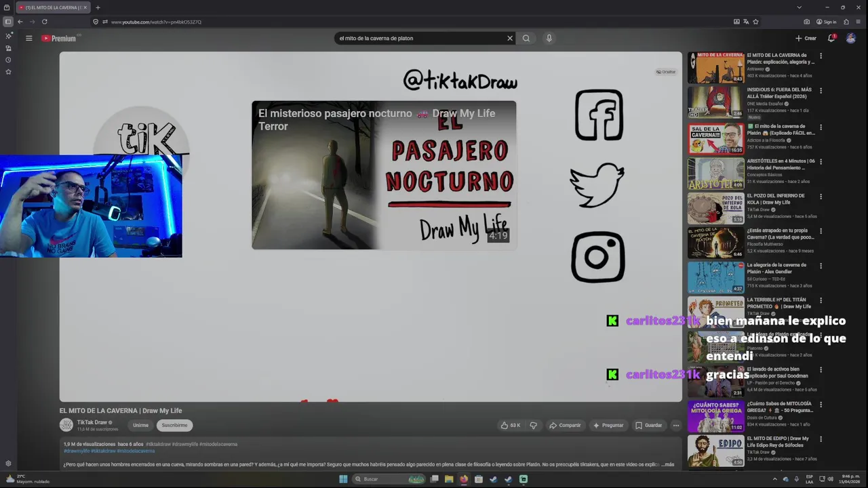The height and width of the screenshot is (488, 868).
Task: Open File Explorer from the taskbar
Action: (x=449, y=479)
